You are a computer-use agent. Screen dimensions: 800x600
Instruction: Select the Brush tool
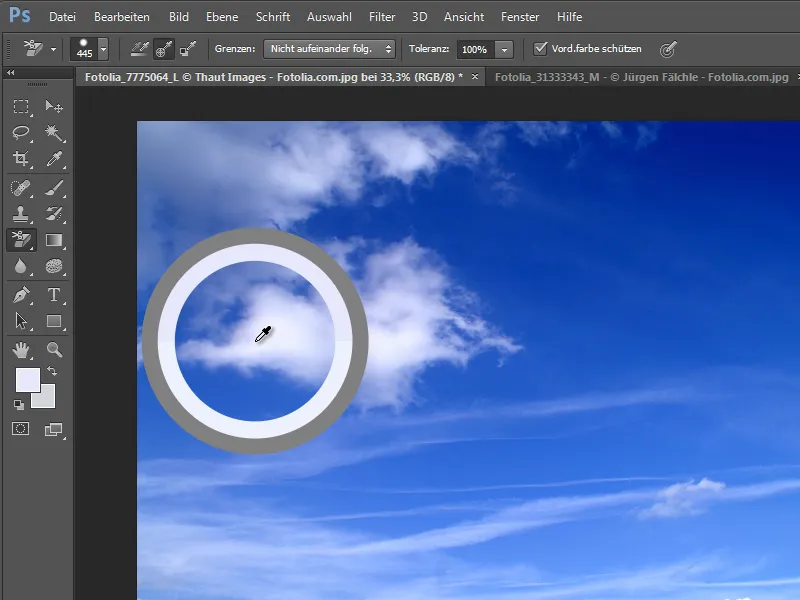click(x=54, y=188)
